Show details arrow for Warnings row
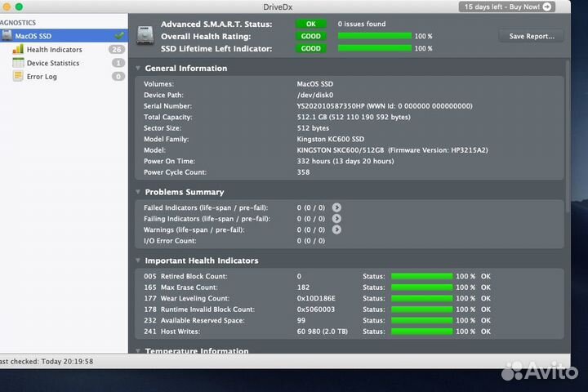Viewport: 588px width, 392px height. pos(336,229)
